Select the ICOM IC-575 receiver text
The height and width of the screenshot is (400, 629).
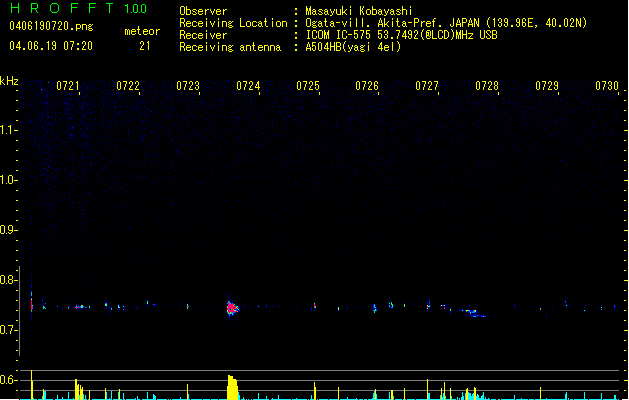pos(402,35)
